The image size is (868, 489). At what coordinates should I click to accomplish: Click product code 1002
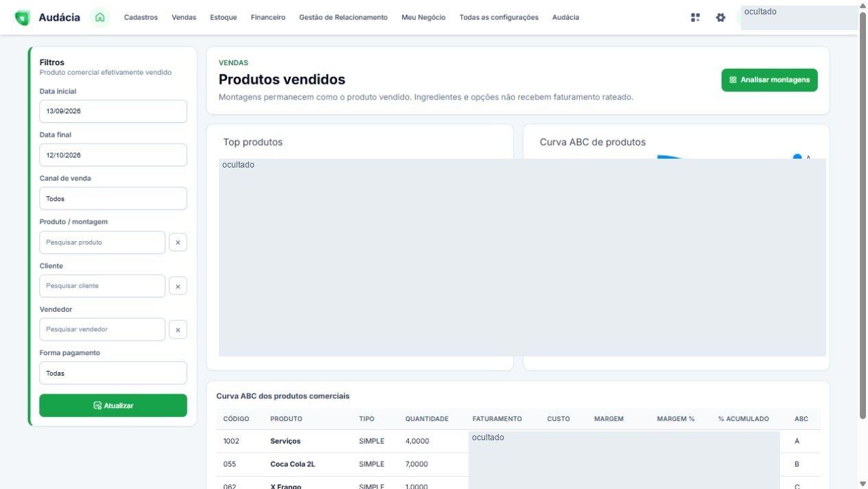point(231,441)
